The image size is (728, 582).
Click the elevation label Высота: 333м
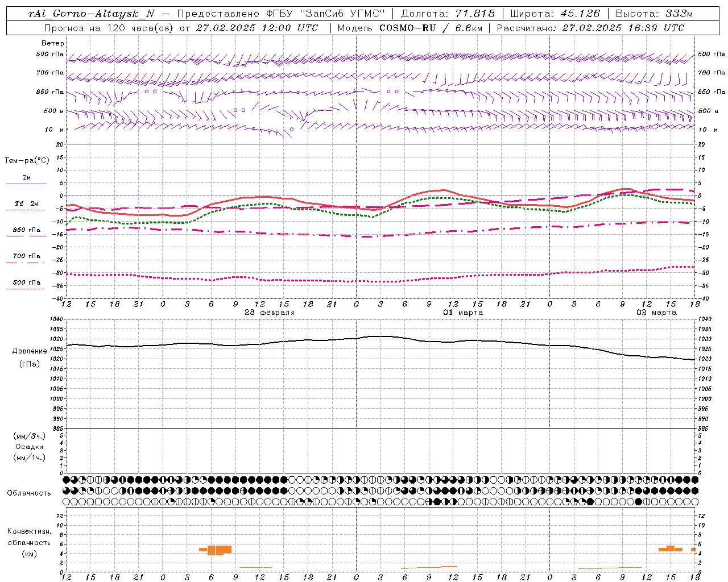654,14
